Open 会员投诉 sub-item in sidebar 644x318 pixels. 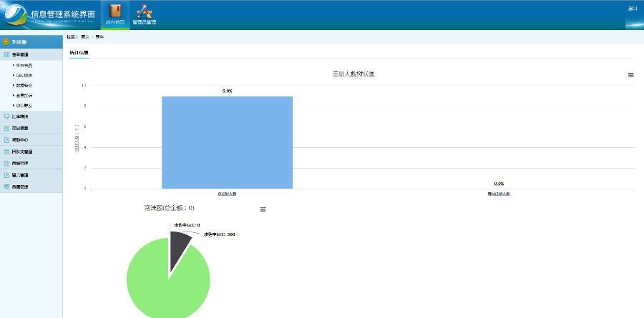click(x=24, y=96)
